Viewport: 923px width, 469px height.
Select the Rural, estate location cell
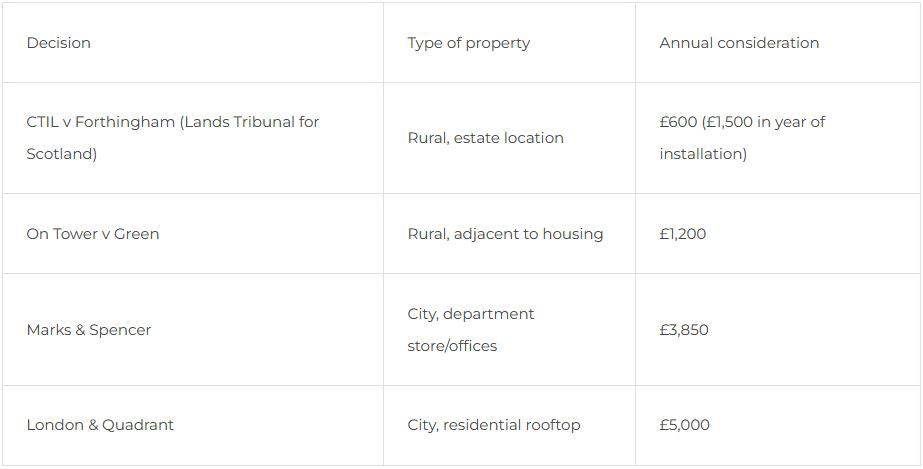tap(485, 138)
